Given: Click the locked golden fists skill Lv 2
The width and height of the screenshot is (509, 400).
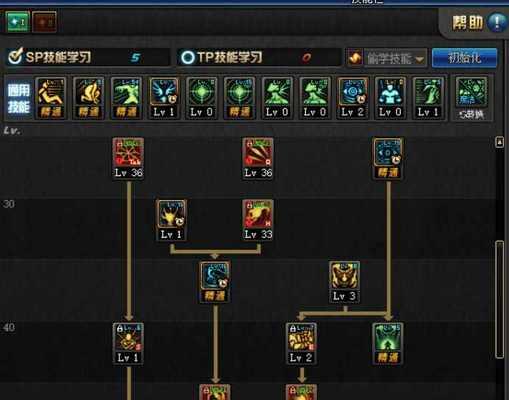Looking at the screenshot, I should [x=301, y=344].
